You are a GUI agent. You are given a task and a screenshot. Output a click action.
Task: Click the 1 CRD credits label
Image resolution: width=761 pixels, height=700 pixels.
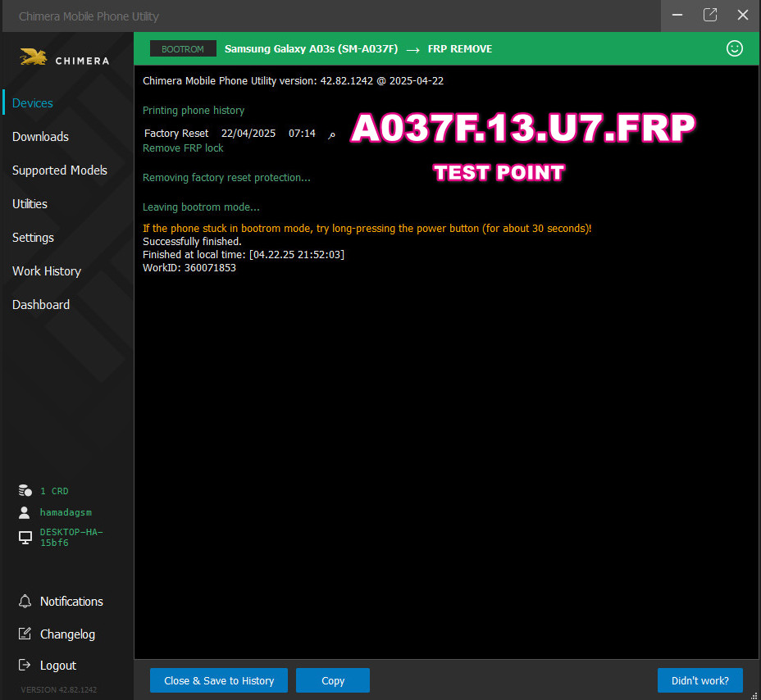coord(54,491)
